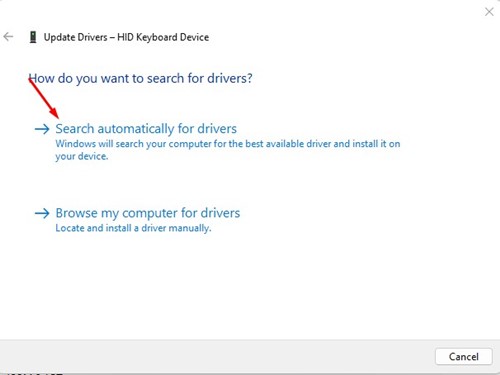Cancel the driver update wizard
Viewport: 500px width, 375px height.
(x=464, y=357)
